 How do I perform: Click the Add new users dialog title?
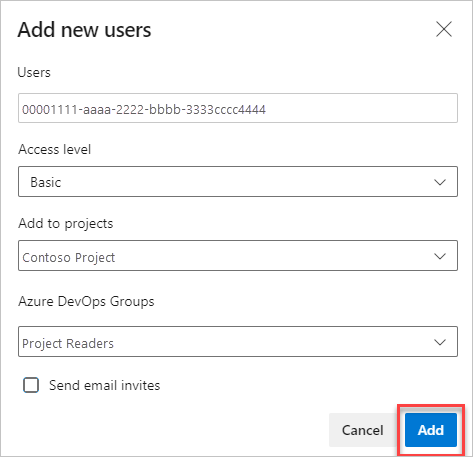pyautogui.click(x=85, y=30)
